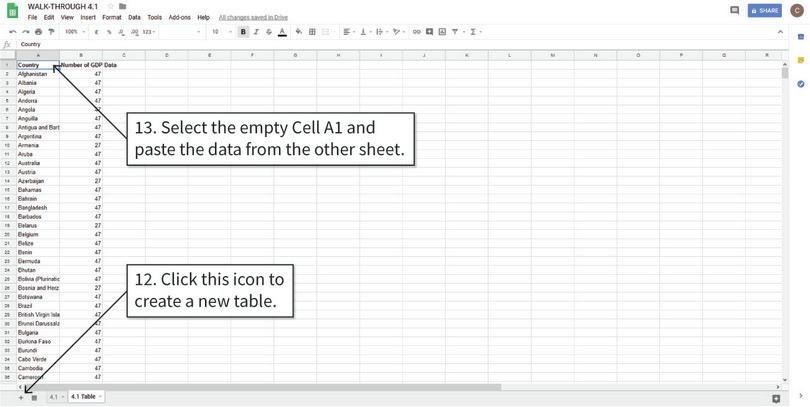
Task: Format as percent
Action: pos(109,32)
